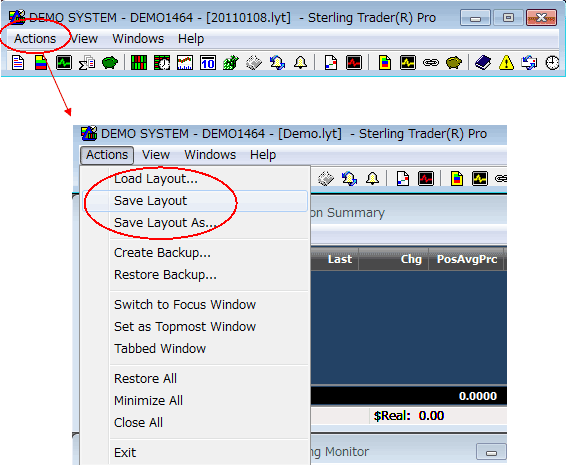Image resolution: width=566 pixels, height=465 pixels.
Task: Select Exit from the Actions menu
Action: tap(195, 453)
